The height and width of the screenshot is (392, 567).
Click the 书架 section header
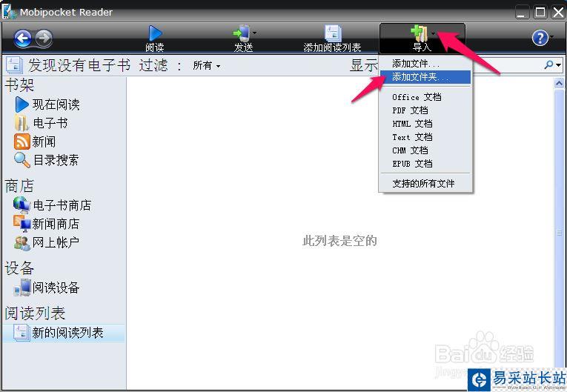coord(19,85)
